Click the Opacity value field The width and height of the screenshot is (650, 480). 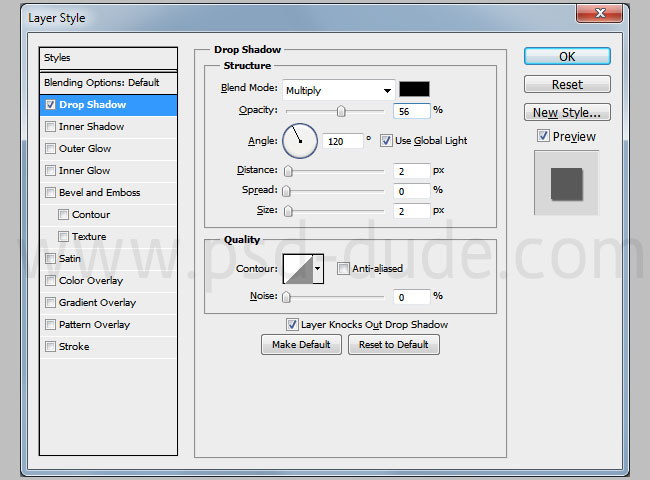pyautogui.click(x=412, y=111)
